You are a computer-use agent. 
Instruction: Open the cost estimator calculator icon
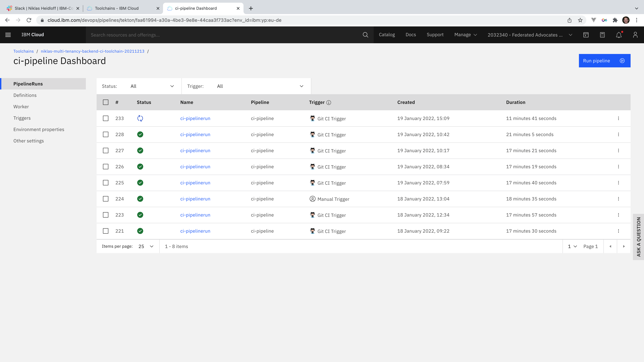coord(602,35)
